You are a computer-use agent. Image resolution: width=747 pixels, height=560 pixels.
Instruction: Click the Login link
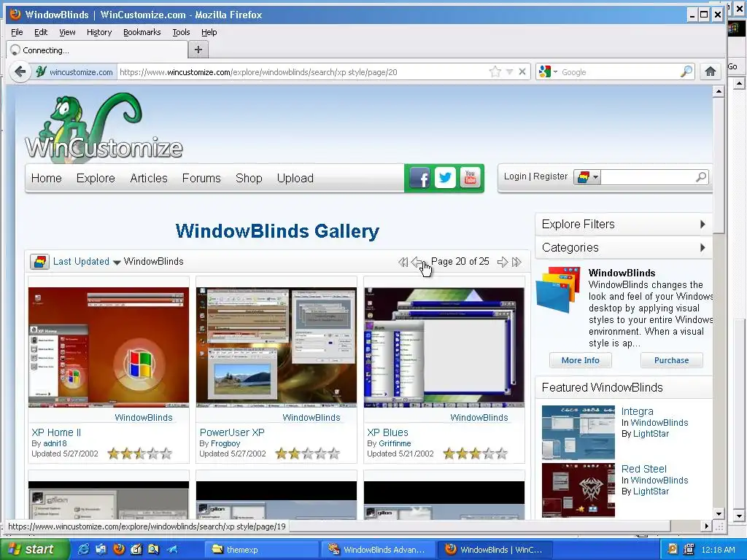(515, 176)
